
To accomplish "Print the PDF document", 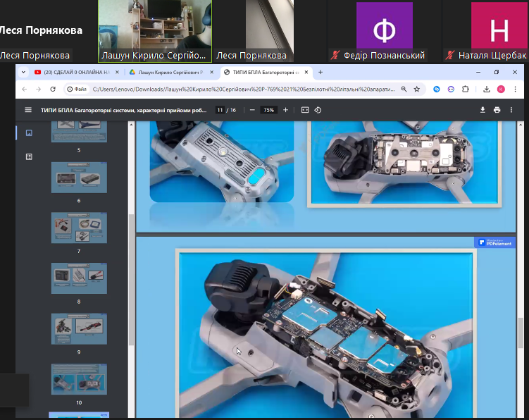I will click(497, 110).
